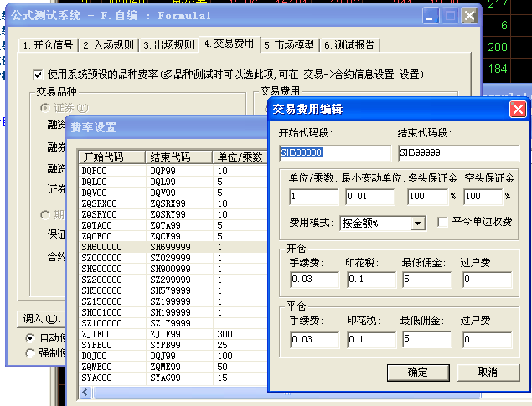The width and height of the screenshot is (532, 406).
Task: Click the 平仓 最低佣金 field
Action: 425,340
